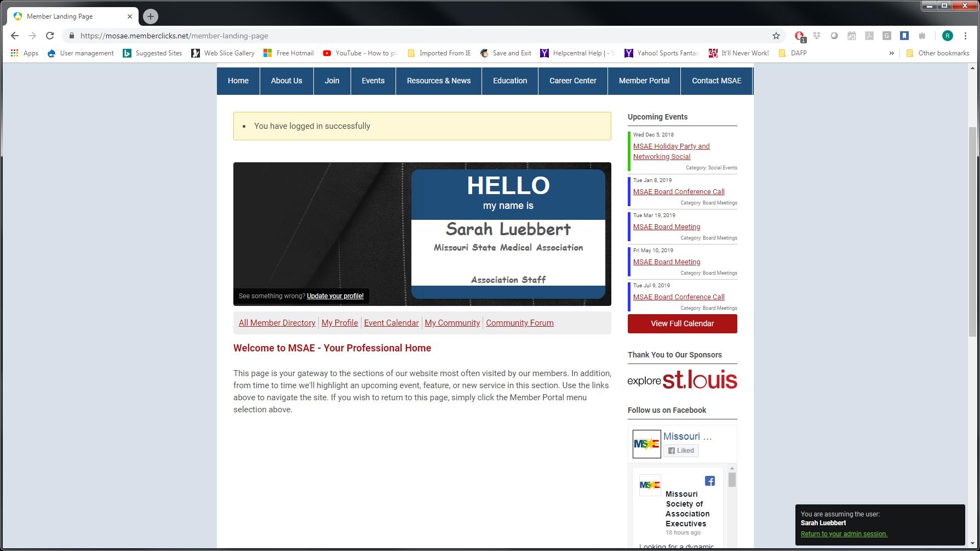Click the browser address bar URL
980x551 pixels.
coord(174,36)
